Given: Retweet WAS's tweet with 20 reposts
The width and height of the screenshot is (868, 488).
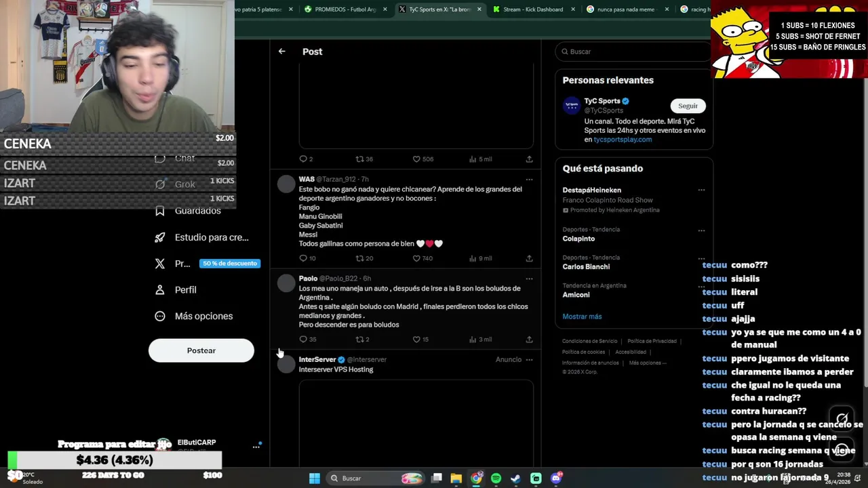Looking at the screenshot, I should 364,258.
